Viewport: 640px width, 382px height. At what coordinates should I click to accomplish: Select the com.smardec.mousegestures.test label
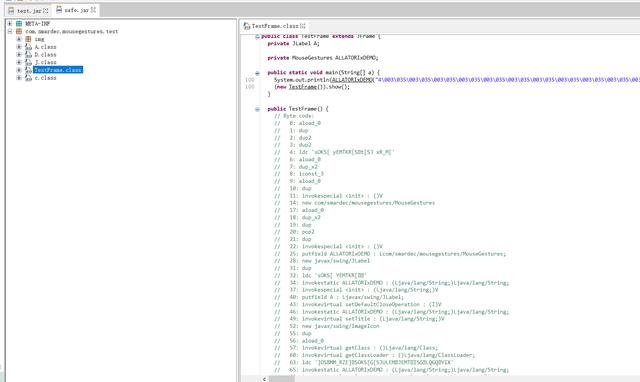pyautogui.click(x=72, y=31)
